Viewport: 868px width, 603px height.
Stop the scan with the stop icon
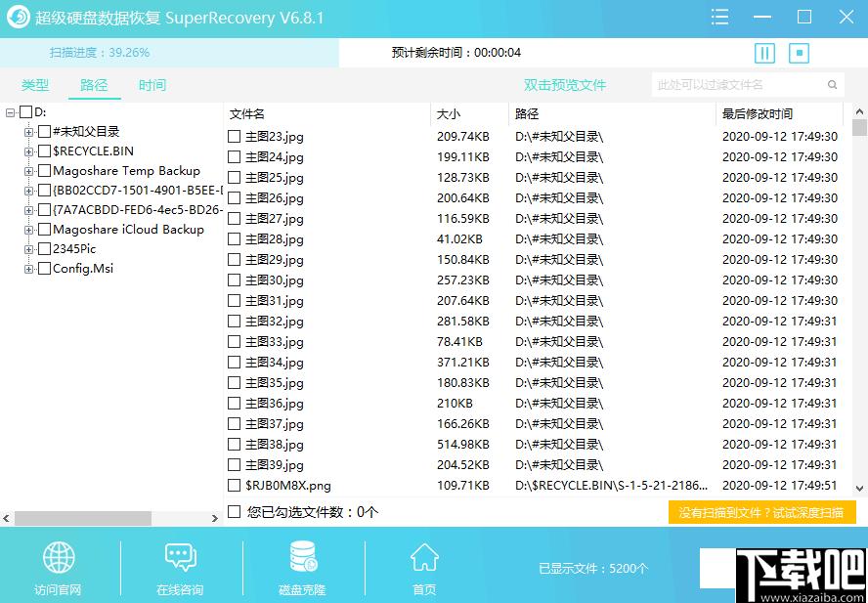[799, 54]
